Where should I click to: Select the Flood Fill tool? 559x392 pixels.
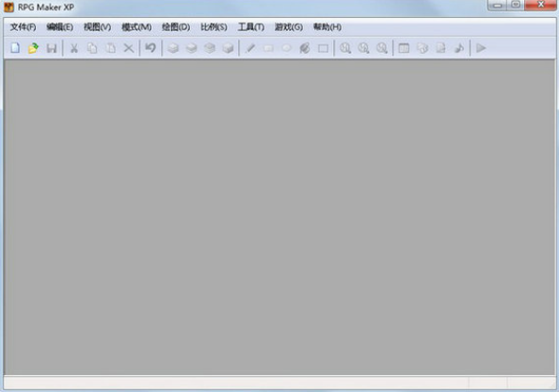click(305, 48)
